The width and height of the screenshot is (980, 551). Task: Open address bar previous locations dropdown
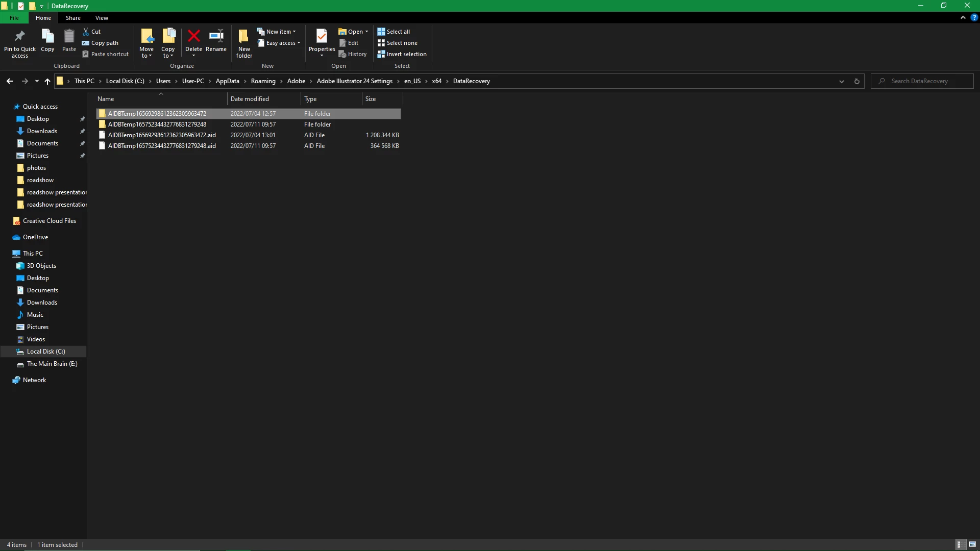(x=842, y=81)
